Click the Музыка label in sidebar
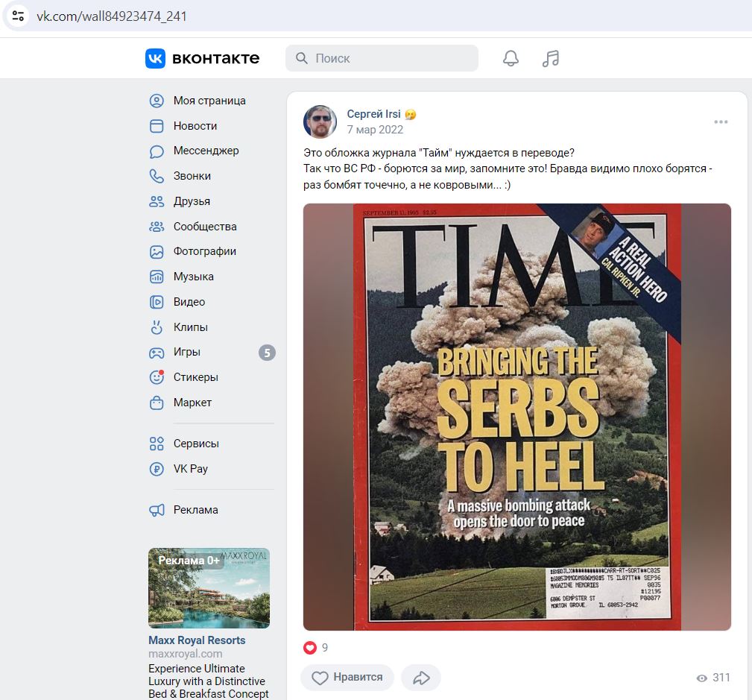 (193, 277)
